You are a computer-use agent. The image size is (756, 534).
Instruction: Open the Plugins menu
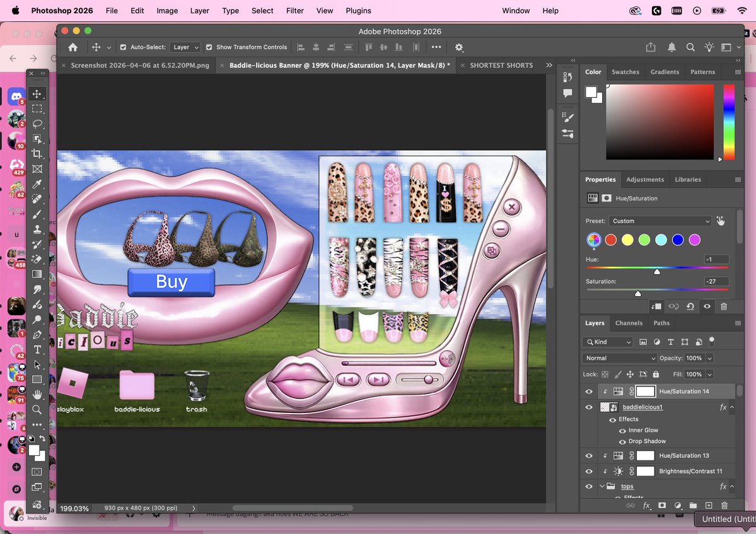358,11
